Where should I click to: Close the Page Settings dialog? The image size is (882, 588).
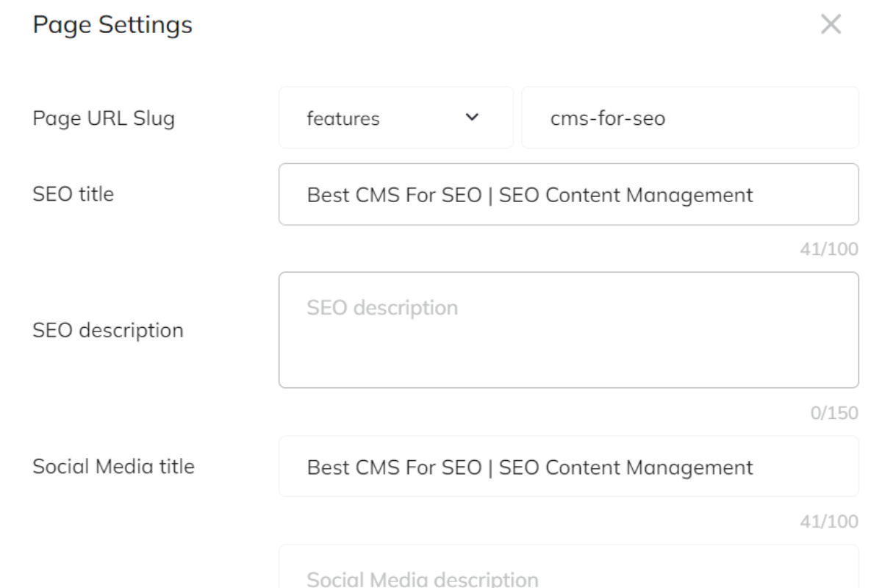tap(831, 26)
